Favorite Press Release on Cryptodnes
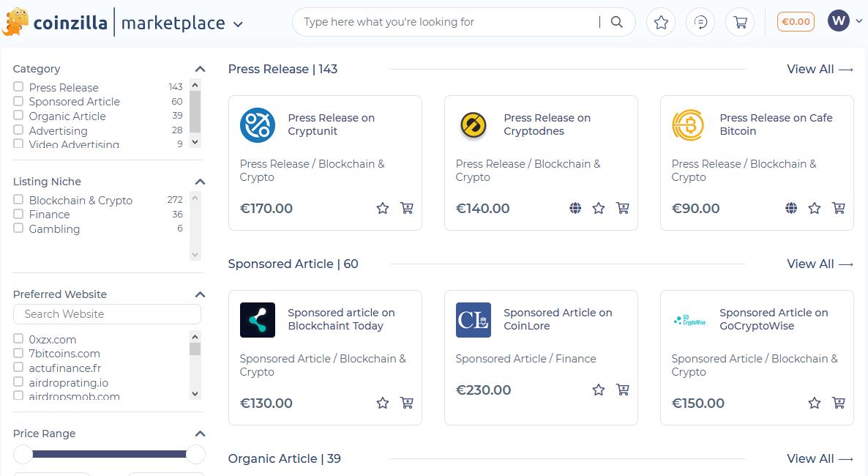Screen dimensions: 868x476 (x=599, y=209)
